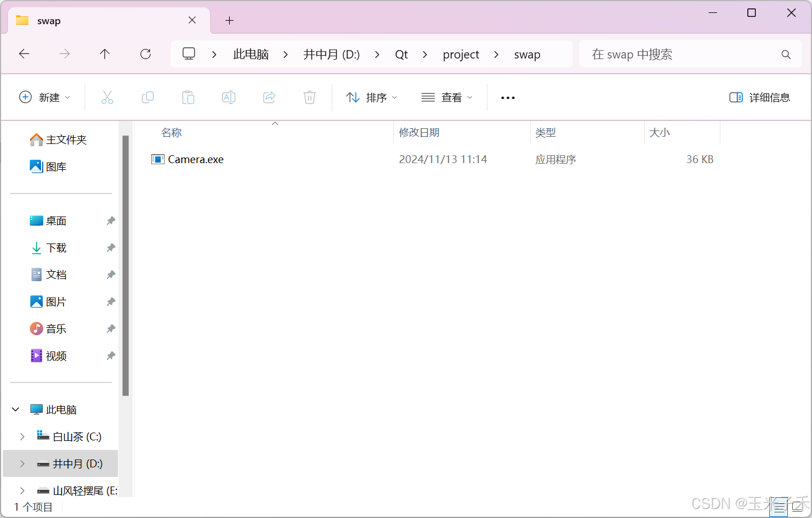The width and height of the screenshot is (812, 518).
Task: Click the search magnifier icon
Action: (786, 55)
